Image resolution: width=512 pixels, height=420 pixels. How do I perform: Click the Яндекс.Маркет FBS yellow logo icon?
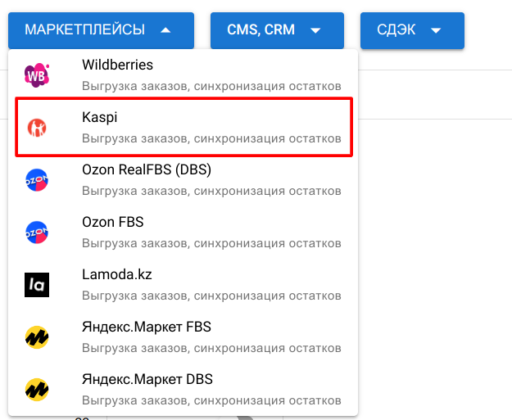(x=37, y=337)
